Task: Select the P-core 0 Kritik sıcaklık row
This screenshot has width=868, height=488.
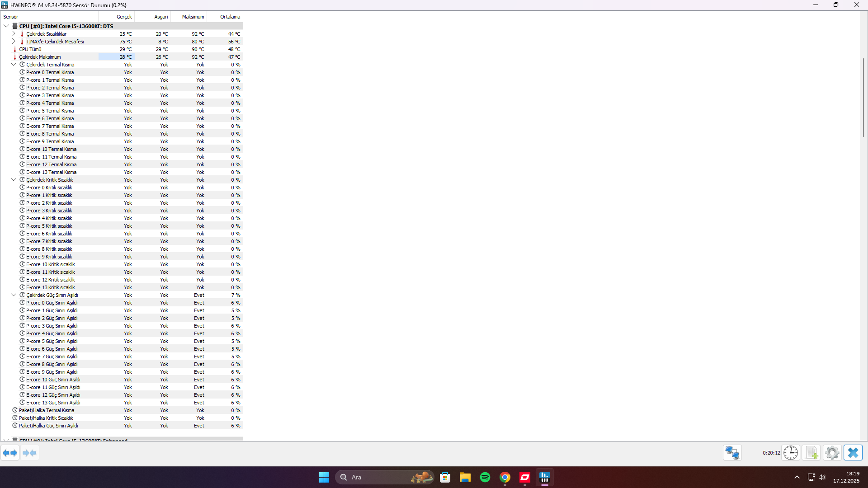Action: pos(122,188)
